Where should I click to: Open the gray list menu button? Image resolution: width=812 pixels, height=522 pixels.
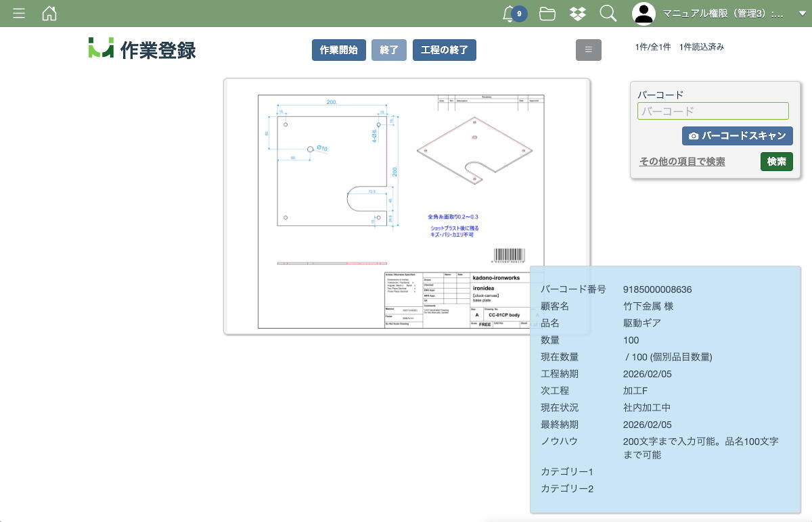(588, 50)
